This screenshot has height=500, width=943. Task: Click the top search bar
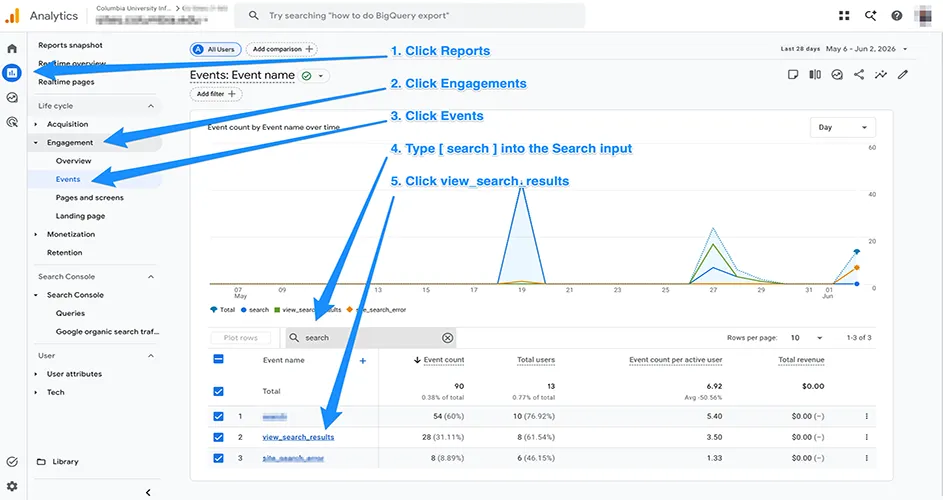409,16
